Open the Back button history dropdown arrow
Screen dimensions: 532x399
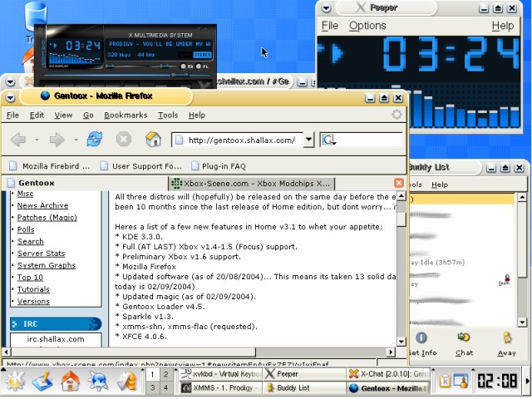tap(37, 140)
